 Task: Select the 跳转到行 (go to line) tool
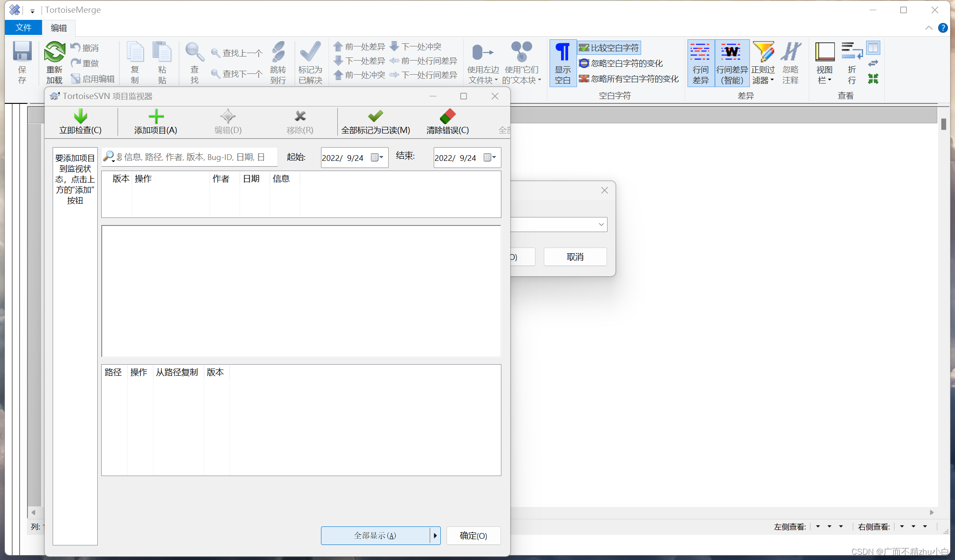pyautogui.click(x=278, y=62)
